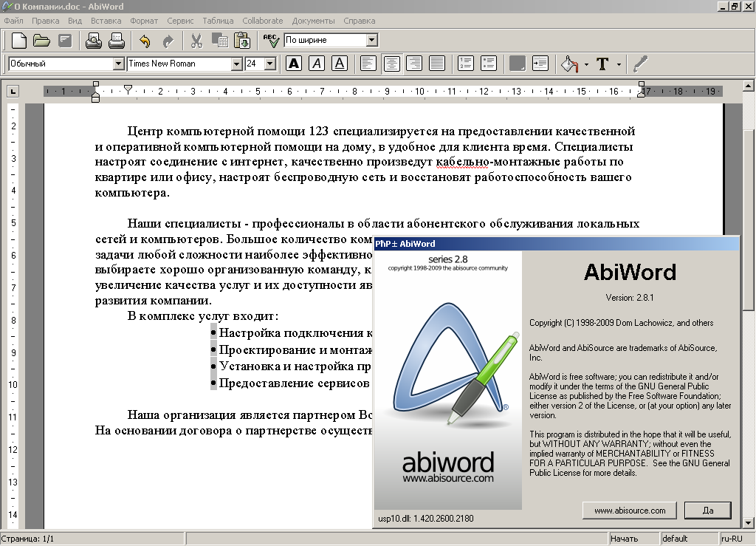The image size is (756, 546).
Task: Click the vertical scrollbar thumb
Action: [x=749, y=220]
